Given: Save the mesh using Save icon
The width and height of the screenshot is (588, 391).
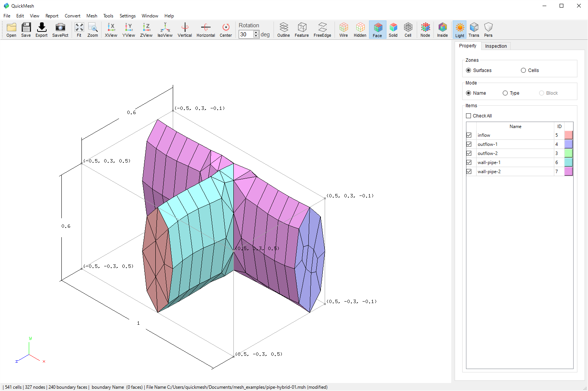Looking at the screenshot, I should point(26,30).
